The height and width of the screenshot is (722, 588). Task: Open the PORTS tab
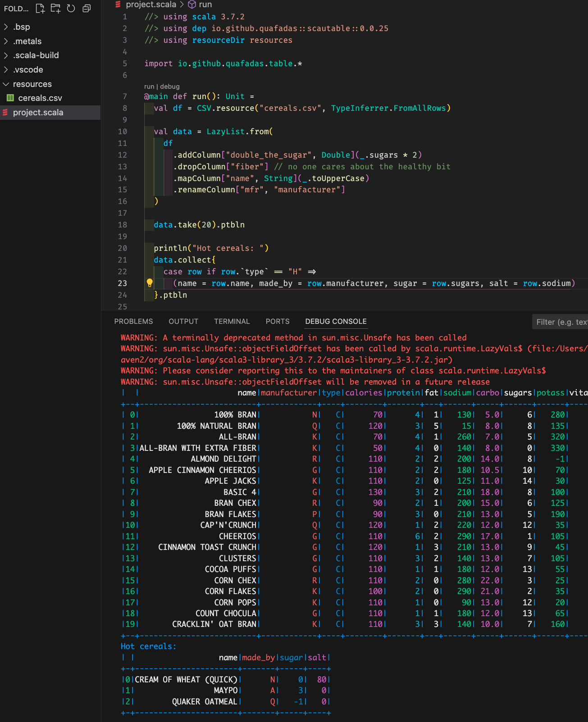[x=278, y=321]
